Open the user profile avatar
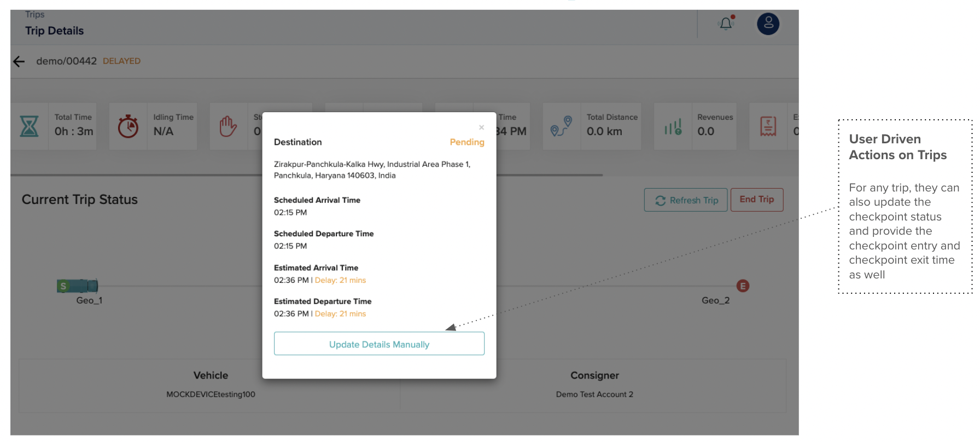980x442 pixels. [768, 24]
